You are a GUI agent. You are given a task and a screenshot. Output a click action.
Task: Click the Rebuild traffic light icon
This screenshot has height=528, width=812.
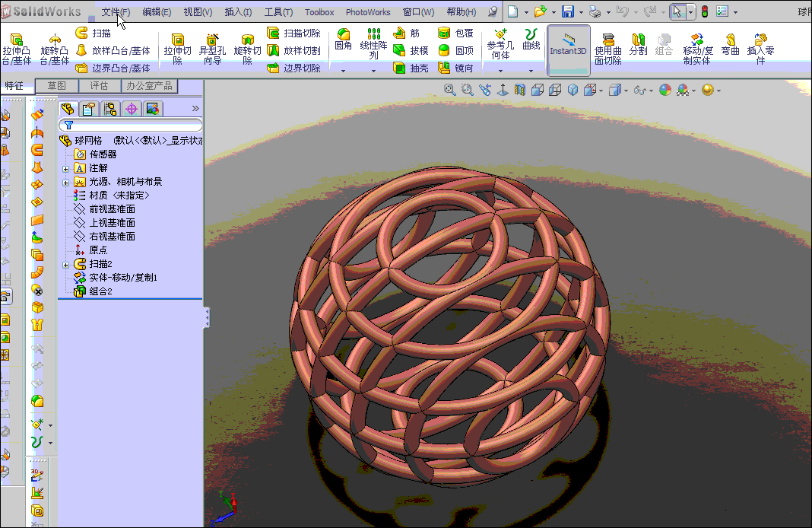(704, 11)
